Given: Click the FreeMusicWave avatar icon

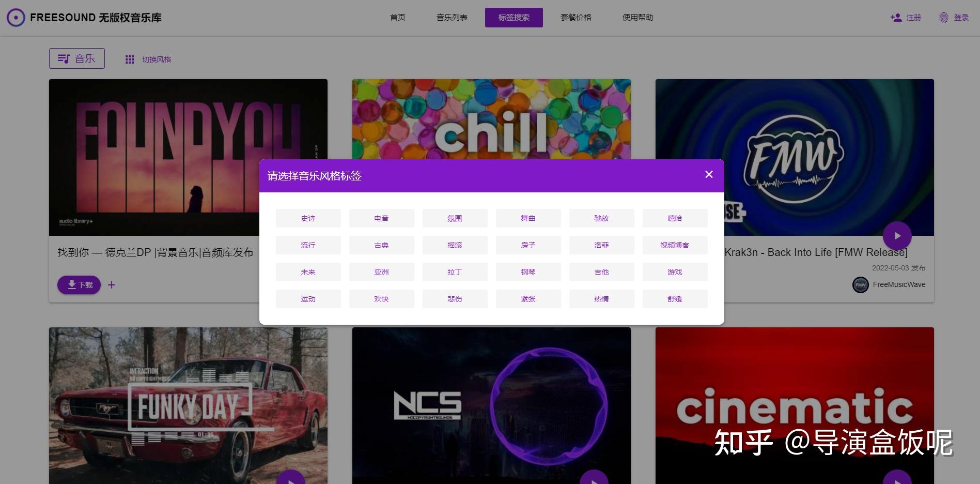Looking at the screenshot, I should point(860,285).
